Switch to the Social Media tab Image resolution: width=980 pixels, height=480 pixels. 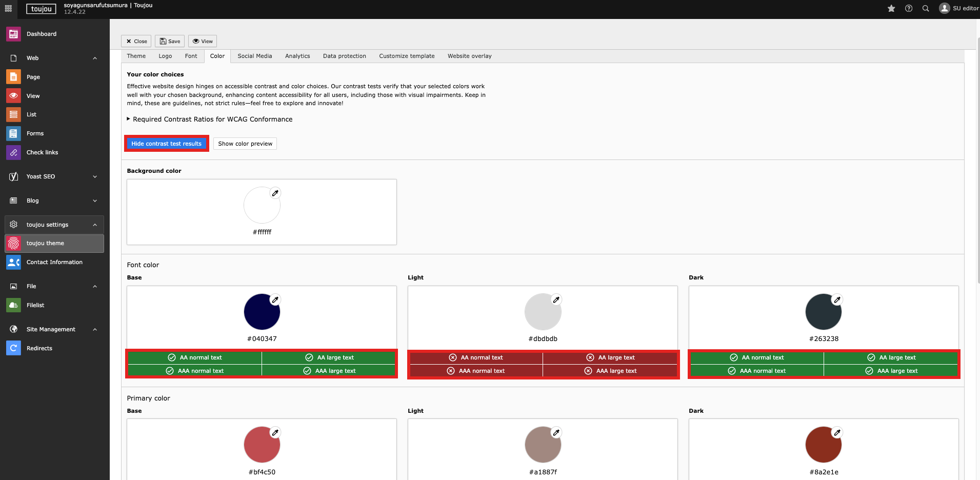coord(254,56)
